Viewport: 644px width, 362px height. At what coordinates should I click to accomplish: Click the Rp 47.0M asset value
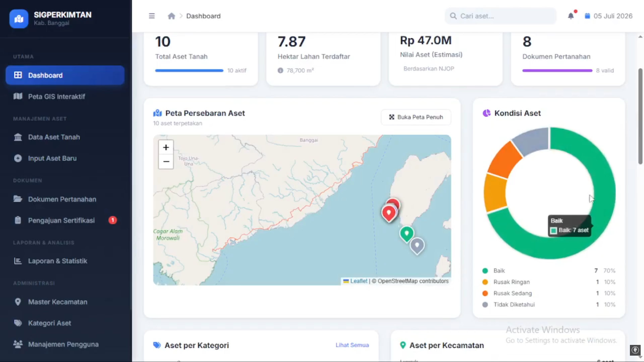pyautogui.click(x=426, y=41)
